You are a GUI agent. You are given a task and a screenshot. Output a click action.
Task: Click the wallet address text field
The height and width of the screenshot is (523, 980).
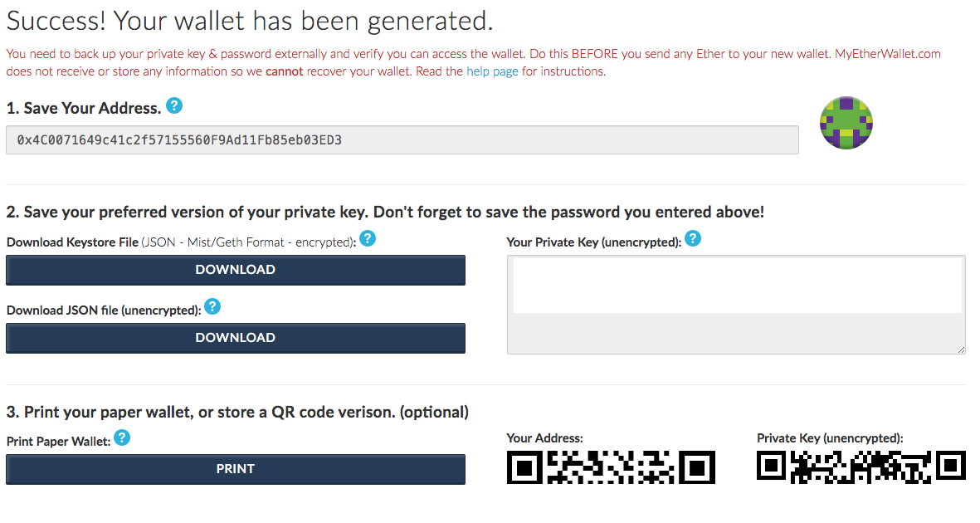coord(402,139)
